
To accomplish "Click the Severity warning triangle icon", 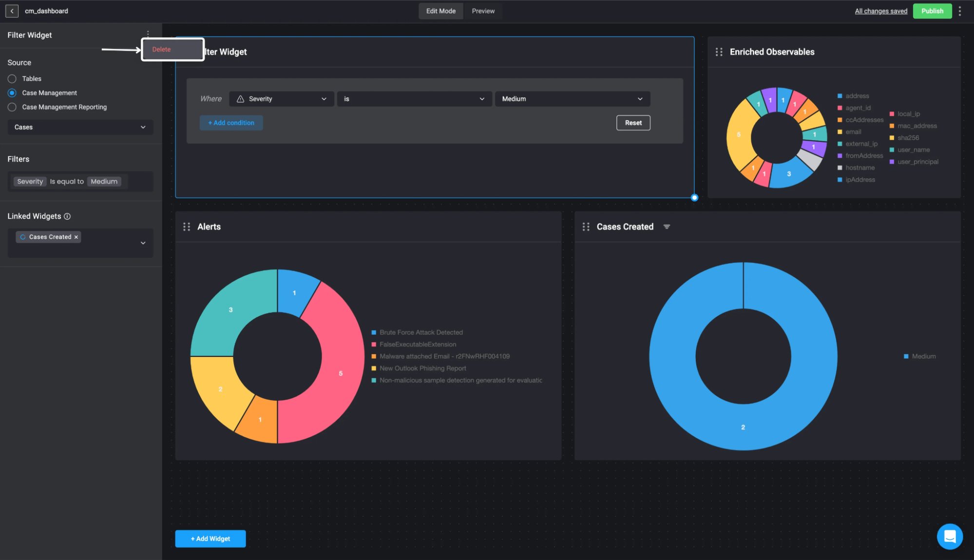I will (240, 99).
